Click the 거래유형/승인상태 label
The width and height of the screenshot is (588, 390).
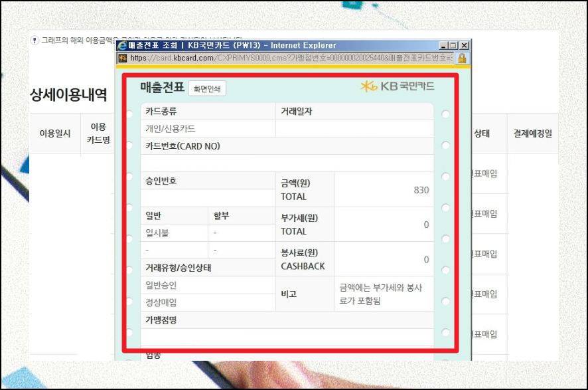point(178,268)
